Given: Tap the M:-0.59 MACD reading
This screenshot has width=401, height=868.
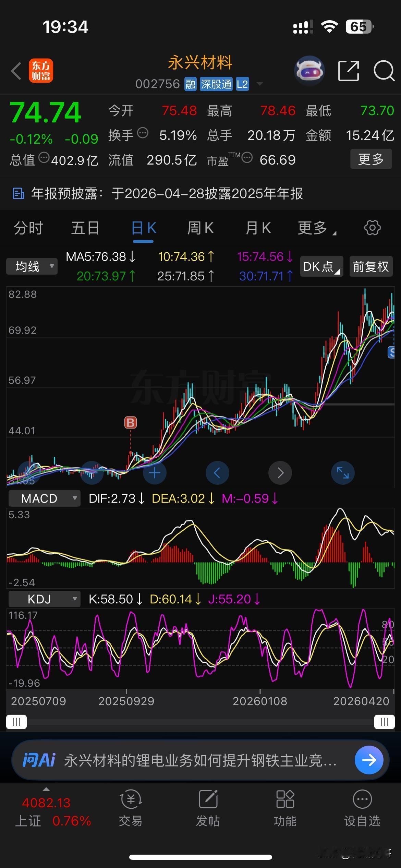Looking at the screenshot, I should pos(250,498).
